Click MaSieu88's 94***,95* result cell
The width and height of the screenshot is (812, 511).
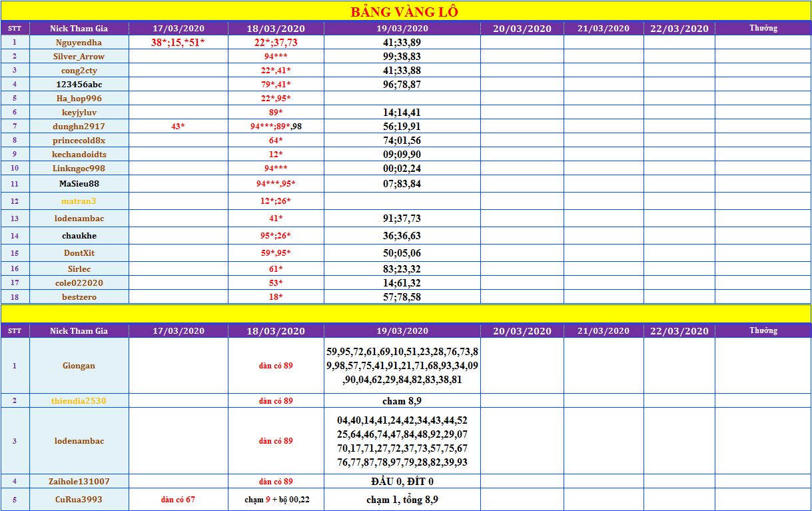point(276,184)
